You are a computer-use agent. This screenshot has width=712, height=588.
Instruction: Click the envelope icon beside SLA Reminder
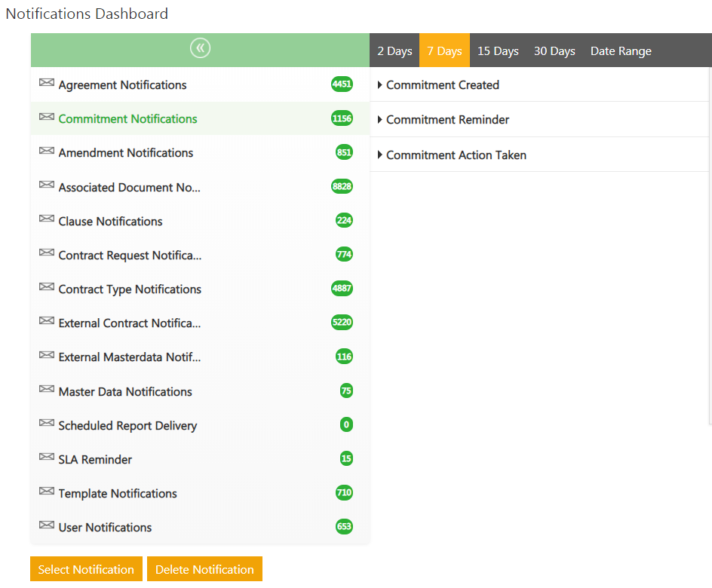47,458
